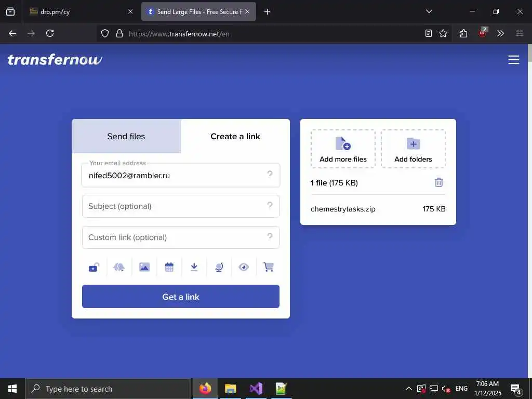
Task: Open the extensions puzzle icon
Action: [464, 33]
